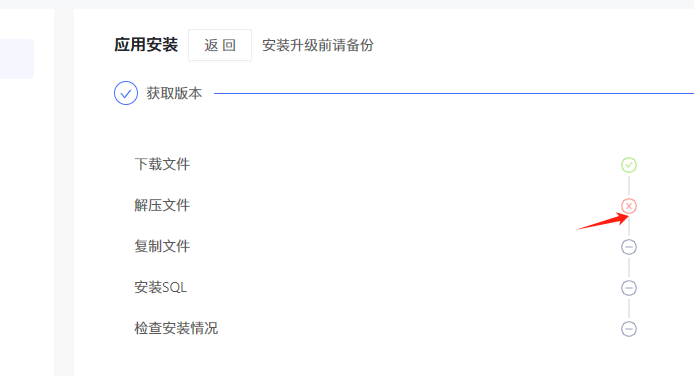Select the 检查安装情况 task label
This screenshot has height=376, width=694.
click(176, 328)
